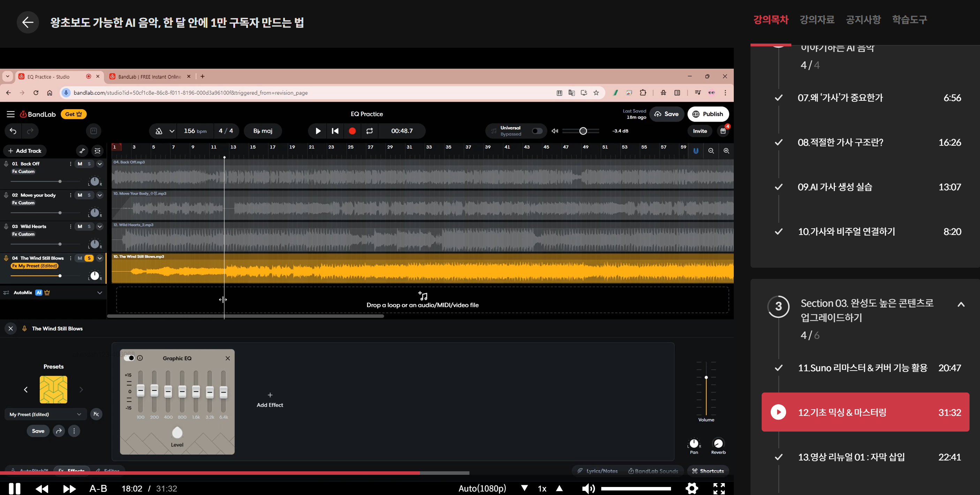Undo the last action in BandLab
The width and height of the screenshot is (980, 495).
point(13,131)
